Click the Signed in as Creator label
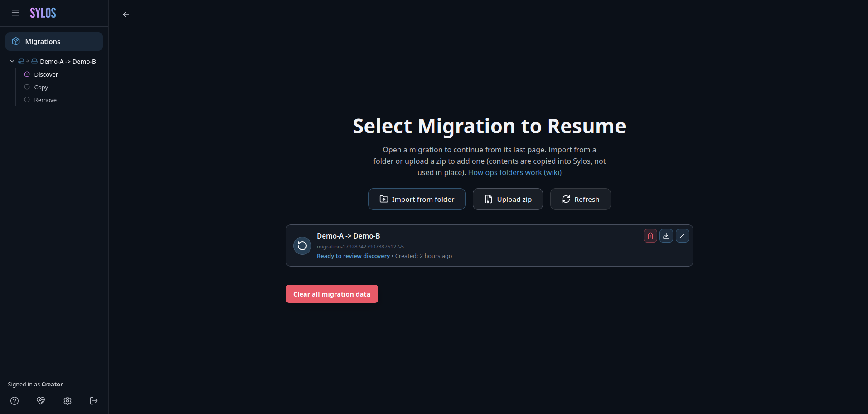This screenshot has height=414, width=868. click(35, 385)
